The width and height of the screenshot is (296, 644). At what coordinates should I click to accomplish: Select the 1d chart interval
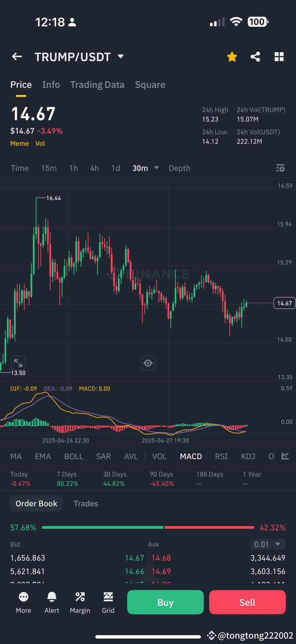(116, 168)
